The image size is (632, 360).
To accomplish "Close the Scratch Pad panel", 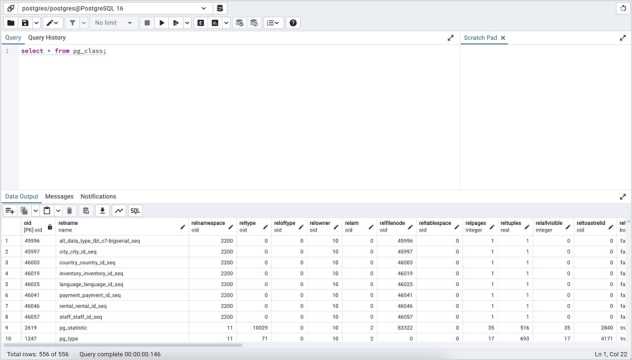I will coord(503,38).
